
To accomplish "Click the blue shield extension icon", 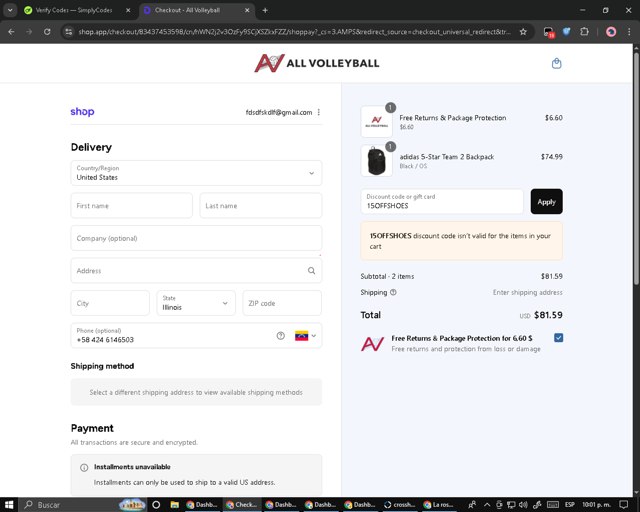I will coord(567,31).
